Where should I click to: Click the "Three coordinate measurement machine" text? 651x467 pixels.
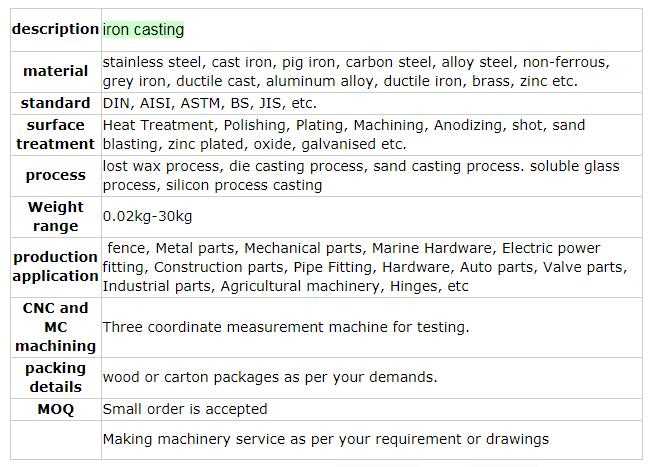(285, 327)
